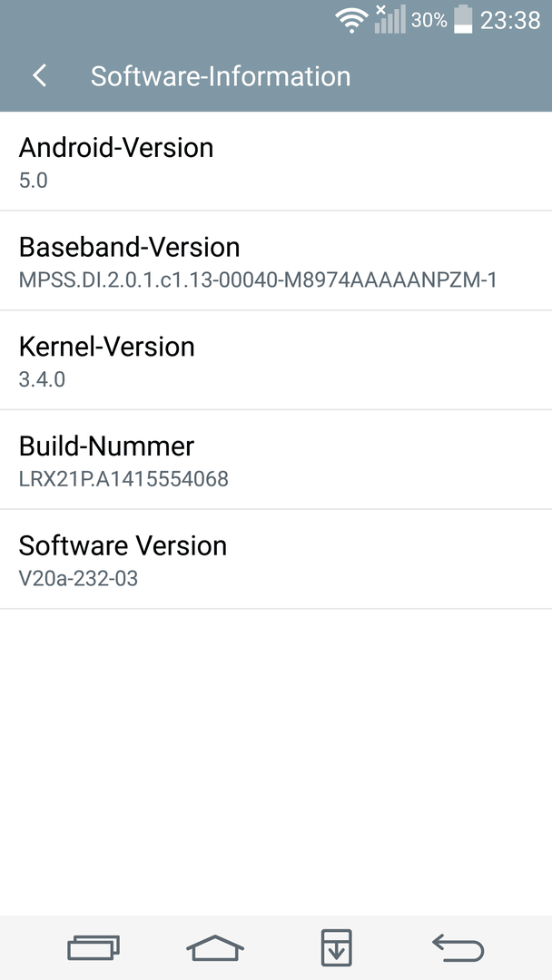Screen dimensions: 552x980
Task: Tap the signal strength bars icon
Action: pyautogui.click(x=390, y=19)
